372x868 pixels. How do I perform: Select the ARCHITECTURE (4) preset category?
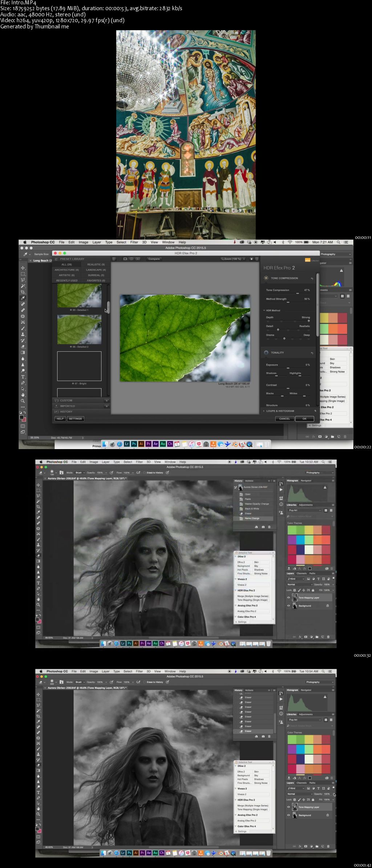point(67,270)
